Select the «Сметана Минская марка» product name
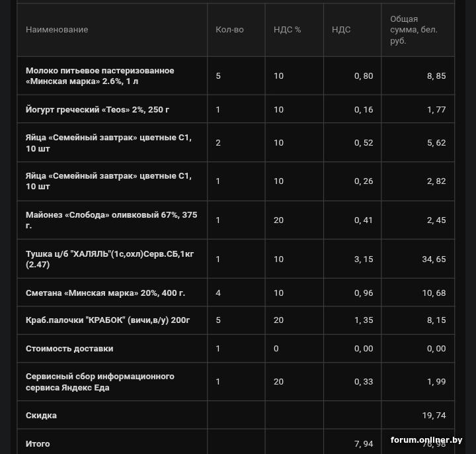476x454 pixels. (105, 293)
